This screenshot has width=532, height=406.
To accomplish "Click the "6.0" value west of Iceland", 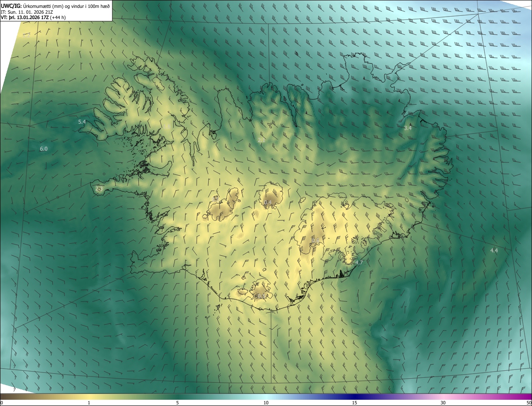I will click(x=44, y=149).
